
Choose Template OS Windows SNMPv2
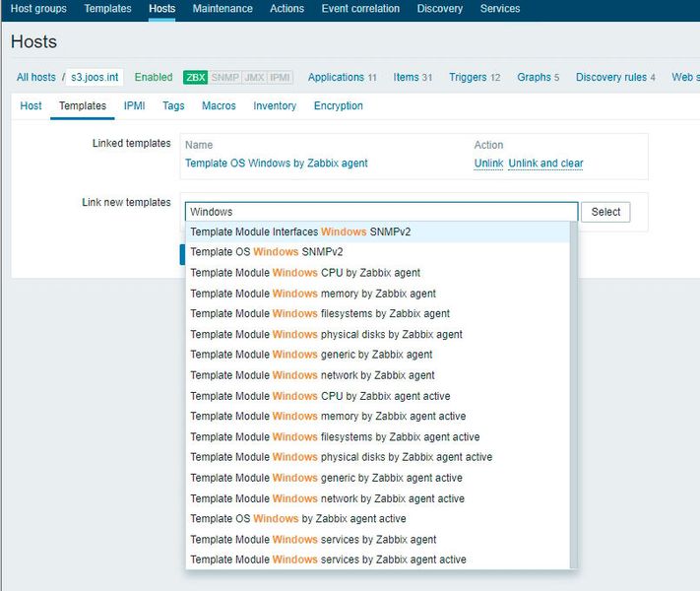pyautogui.click(x=378, y=252)
